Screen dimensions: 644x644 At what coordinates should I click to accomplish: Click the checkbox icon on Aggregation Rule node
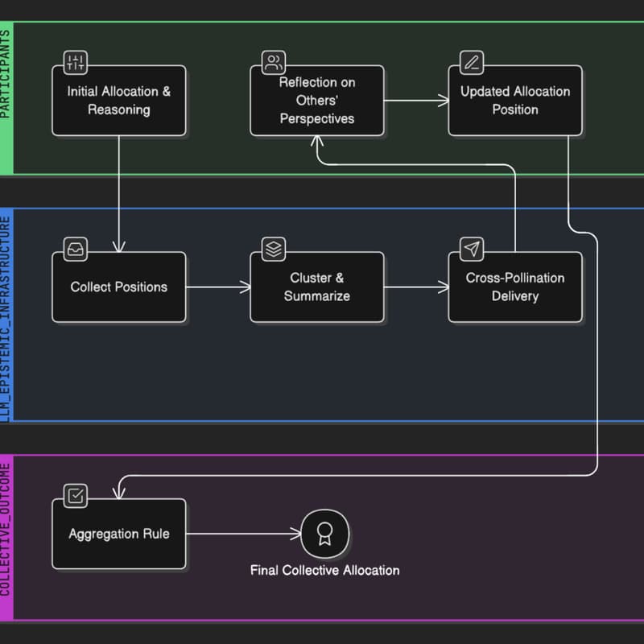[75, 496]
